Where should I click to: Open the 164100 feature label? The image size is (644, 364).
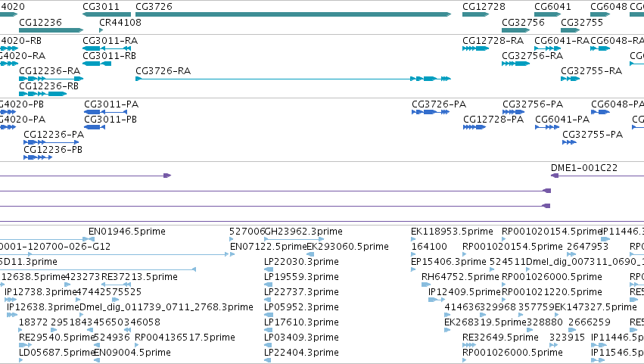(x=429, y=247)
